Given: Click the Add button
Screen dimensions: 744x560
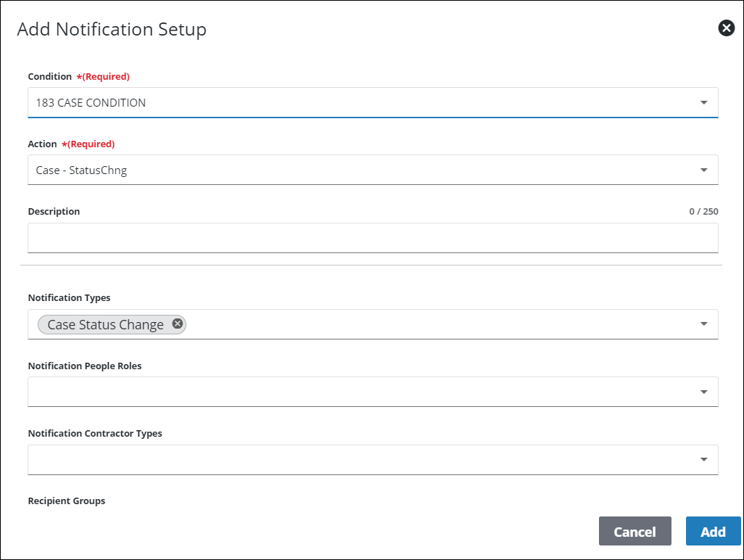Looking at the screenshot, I should (713, 531).
